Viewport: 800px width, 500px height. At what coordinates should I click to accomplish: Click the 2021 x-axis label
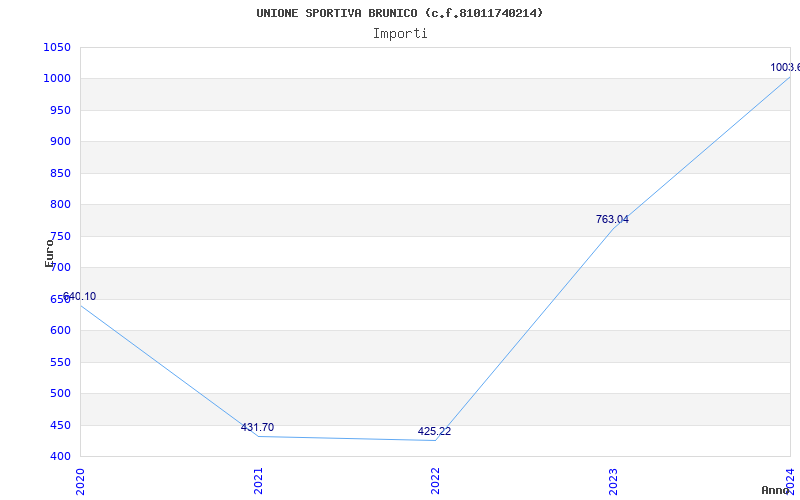pyautogui.click(x=258, y=481)
